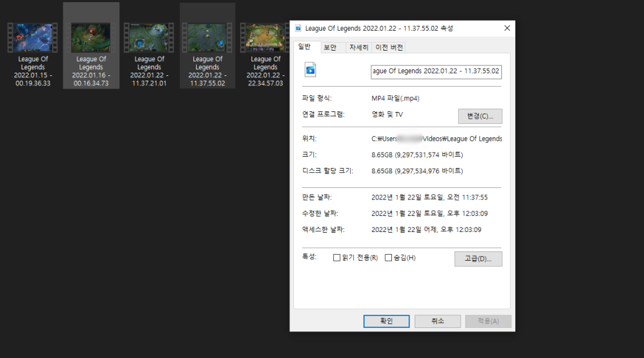The height and width of the screenshot is (358, 644).
Task: Open the 자세히 tab
Action: point(359,47)
